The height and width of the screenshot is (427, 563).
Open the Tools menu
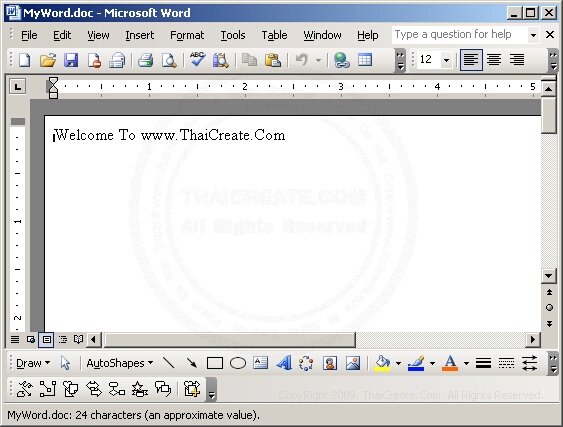[233, 35]
